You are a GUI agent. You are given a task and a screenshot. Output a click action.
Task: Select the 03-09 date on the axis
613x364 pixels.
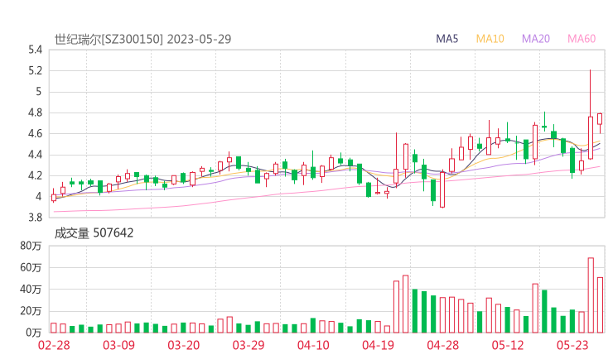point(119,346)
